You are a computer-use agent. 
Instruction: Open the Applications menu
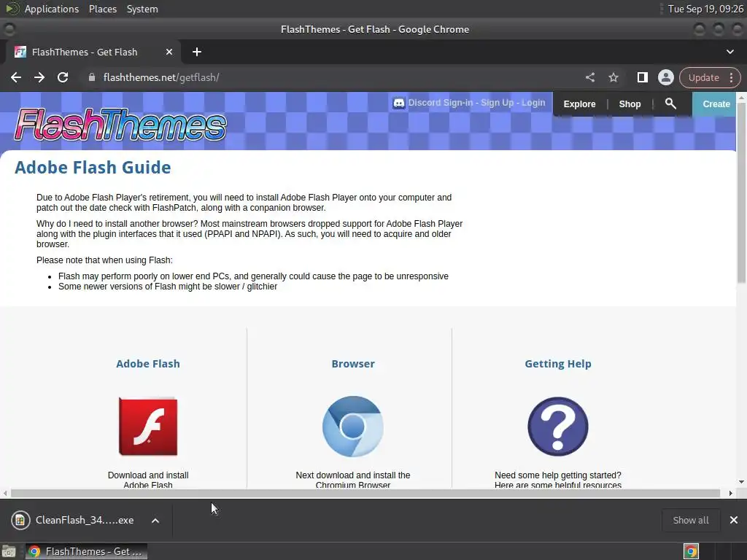click(x=52, y=9)
